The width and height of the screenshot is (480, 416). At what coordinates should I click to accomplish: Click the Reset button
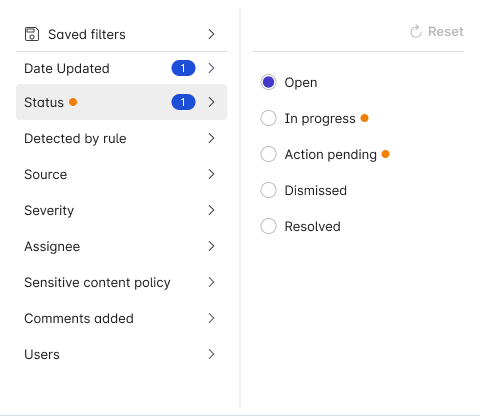coord(436,32)
